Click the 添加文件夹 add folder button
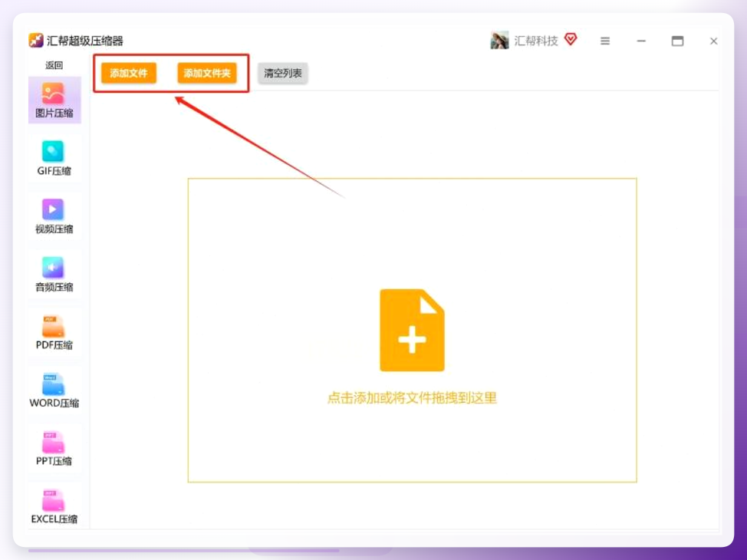The height and width of the screenshot is (560, 747). tap(207, 73)
